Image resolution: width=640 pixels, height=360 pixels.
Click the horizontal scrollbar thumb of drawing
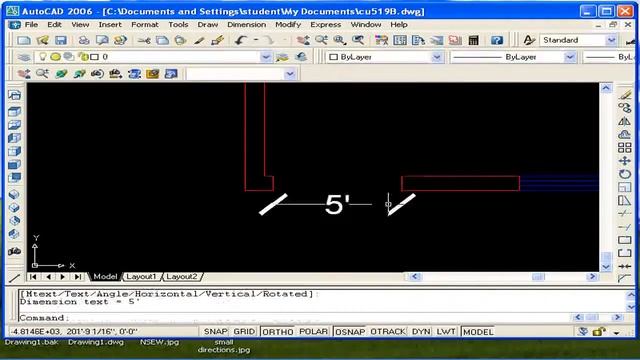click(538, 277)
